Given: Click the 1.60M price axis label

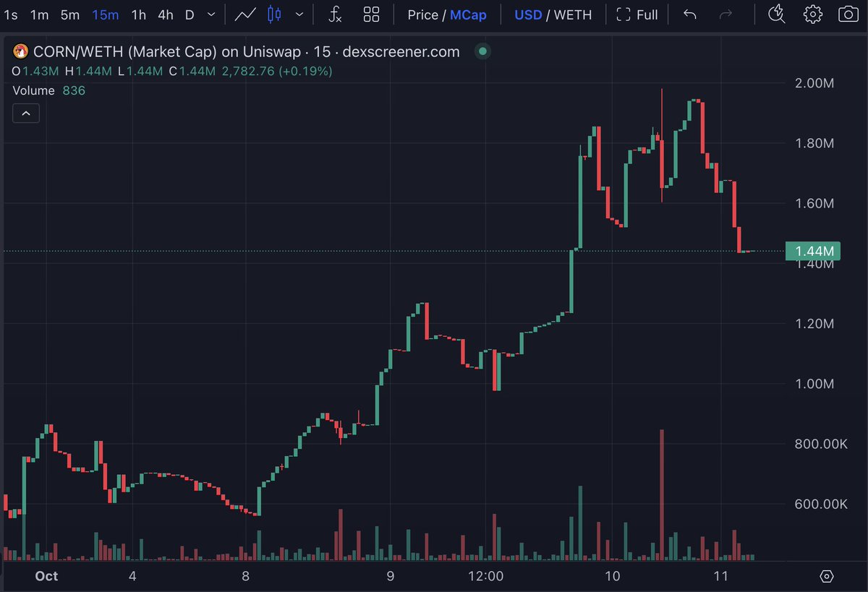Looking at the screenshot, I should pyautogui.click(x=814, y=203).
